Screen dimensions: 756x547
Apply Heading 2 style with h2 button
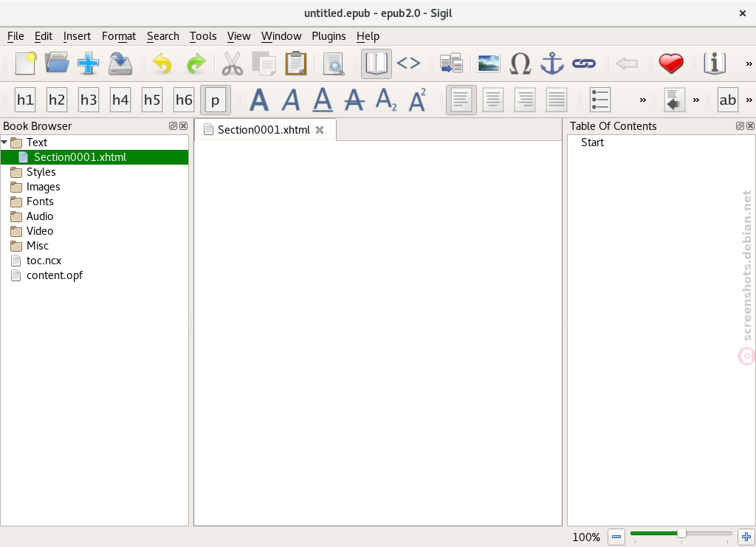(56, 100)
